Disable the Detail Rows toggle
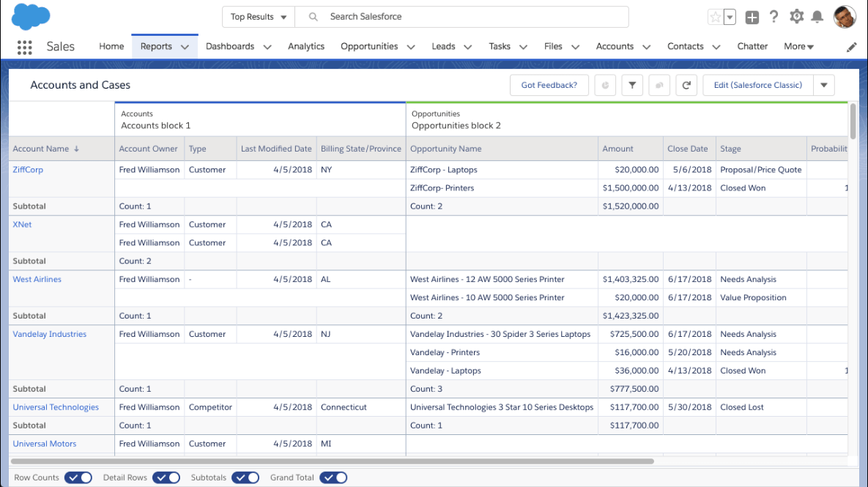The height and width of the screenshot is (487, 868). (166, 477)
